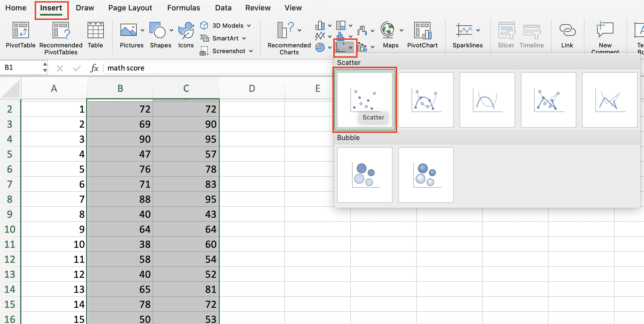Switch to the Page Layout tab

[130, 8]
